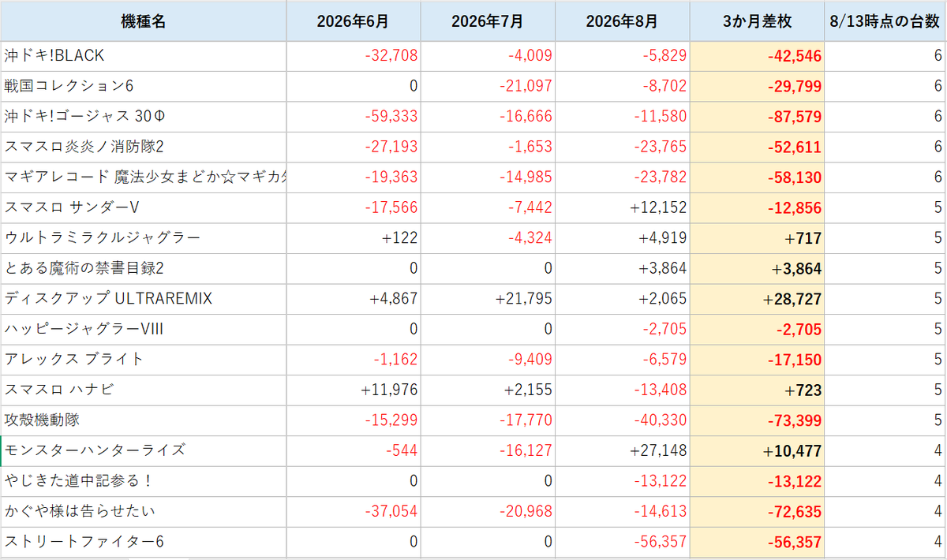Image resolution: width=947 pixels, height=560 pixels.
Task: Click the ウルトラミラクルジャグラー name cell
Action: click(143, 238)
